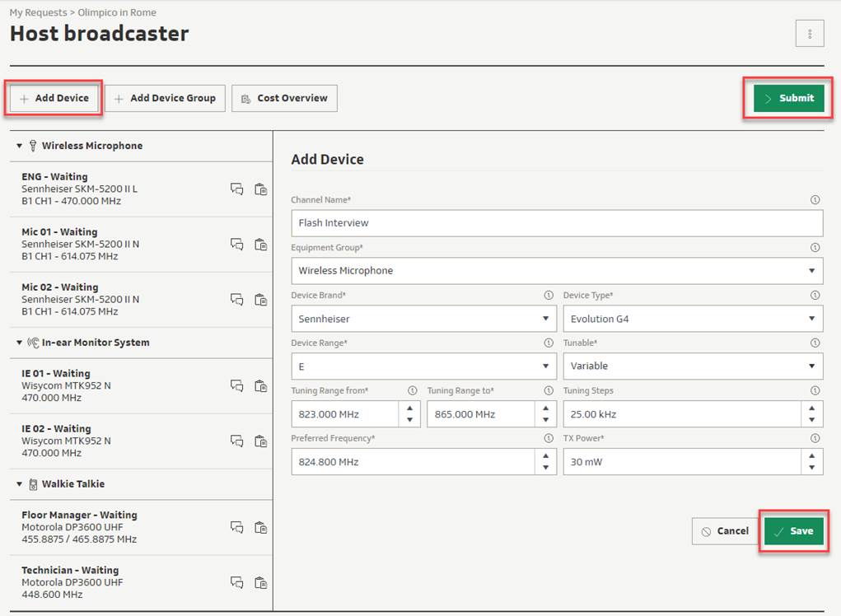Open the three-dot more options menu
The width and height of the screenshot is (841, 616).
[810, 34]
